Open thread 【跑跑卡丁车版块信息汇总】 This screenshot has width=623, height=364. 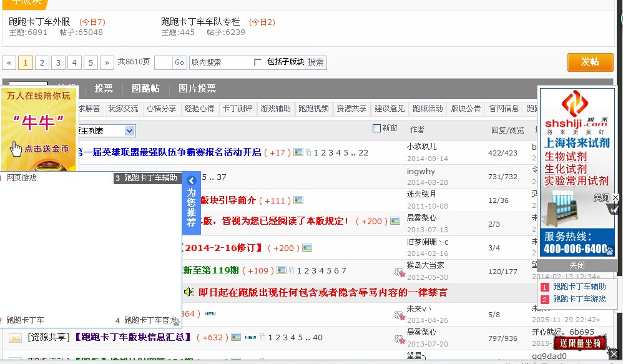pyautogui.click(x=133, y=337)
